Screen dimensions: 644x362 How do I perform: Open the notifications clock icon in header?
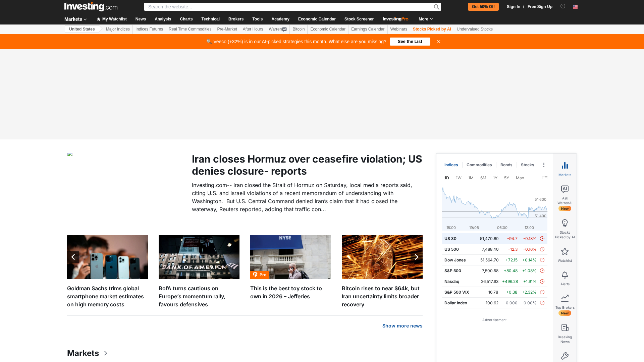563,6
